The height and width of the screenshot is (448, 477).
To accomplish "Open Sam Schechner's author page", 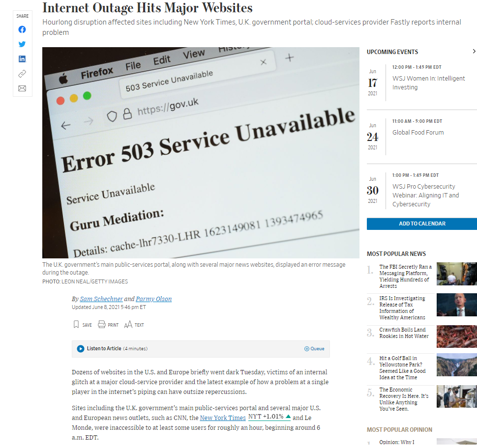I will 101,299.
